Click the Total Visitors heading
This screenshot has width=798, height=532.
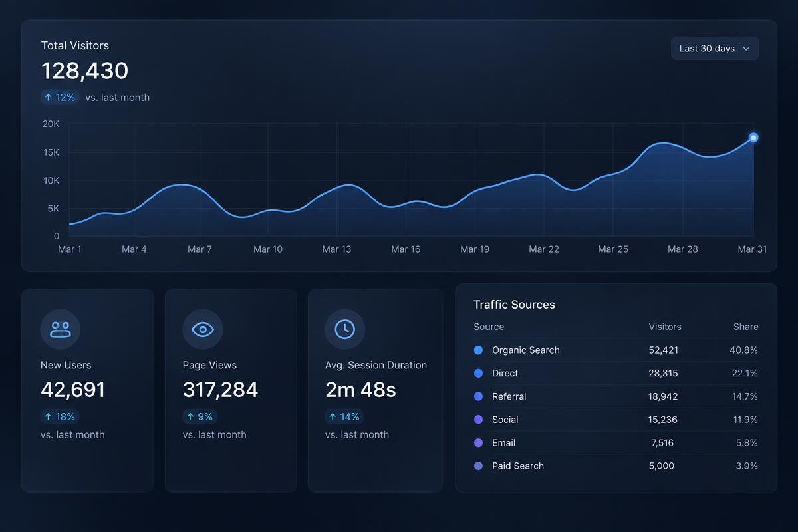(x=75, y=45)
